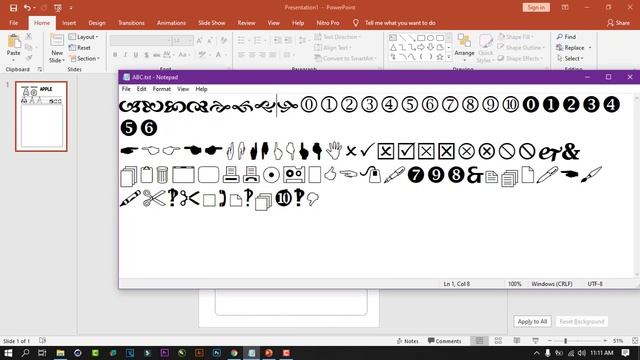Open the Customize Quick Access Toolbar dropdown
The height and width of the screenshot is (360, 640).
tap(71, 8)
